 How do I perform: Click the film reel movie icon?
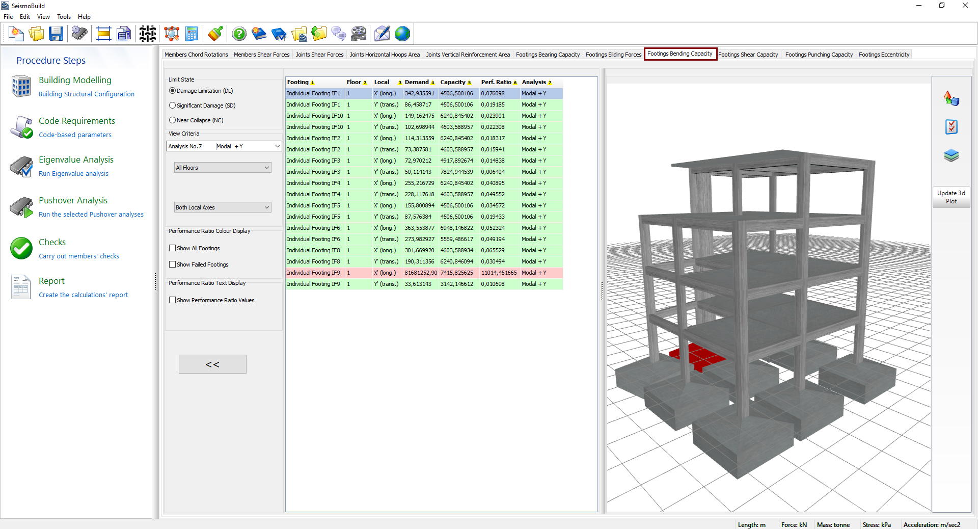pyautogui.click(x=359, y=34)
